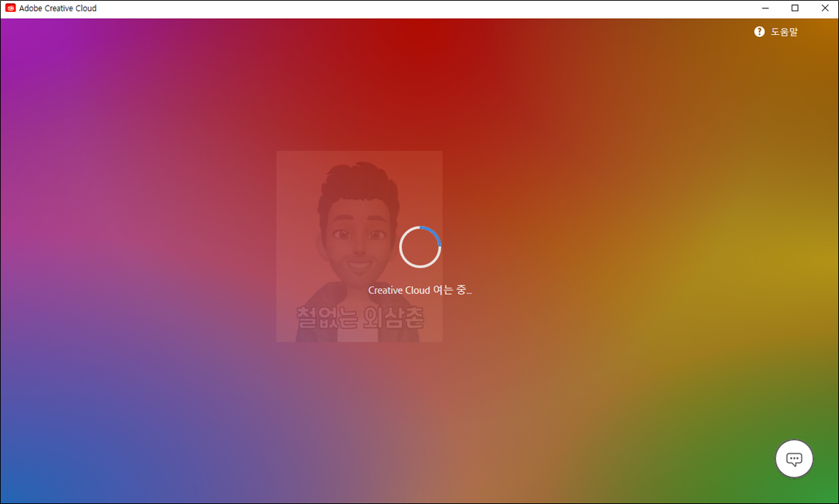Click the Adobe Creative Cloud title bar logo
The height and width of the screenshot is (504, 839).
pos(10,8)
